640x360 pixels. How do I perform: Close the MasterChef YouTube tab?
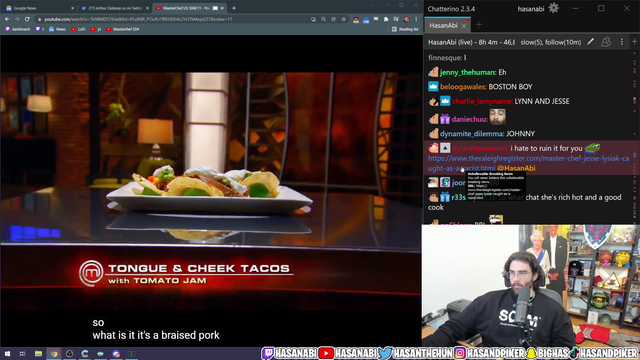(222, 8)
